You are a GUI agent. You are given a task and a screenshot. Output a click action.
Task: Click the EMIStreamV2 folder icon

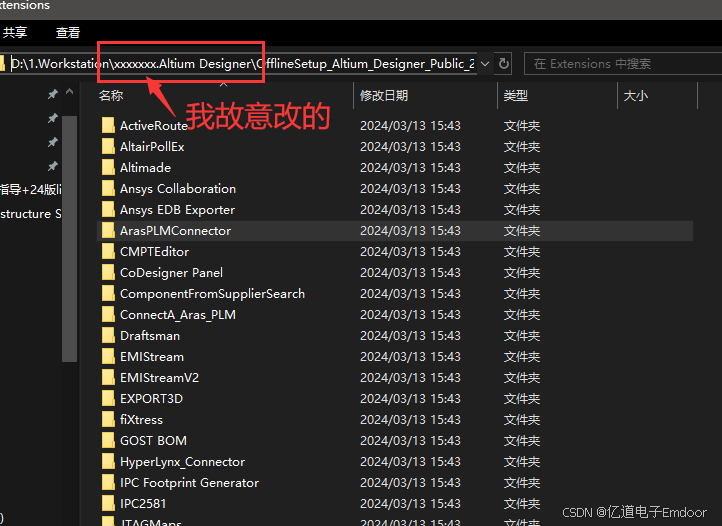[x=108, y=378]
